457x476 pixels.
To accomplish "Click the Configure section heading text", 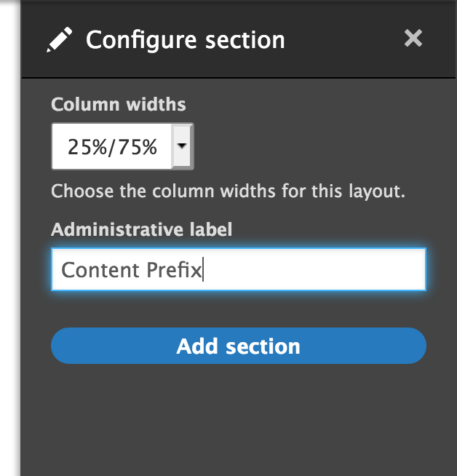I will click(186, 40).
